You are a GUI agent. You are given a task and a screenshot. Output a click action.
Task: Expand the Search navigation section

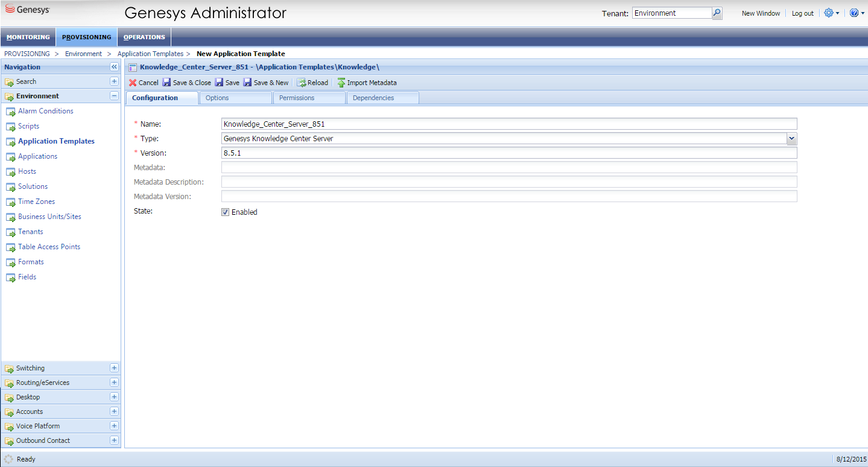pos(114,81)
